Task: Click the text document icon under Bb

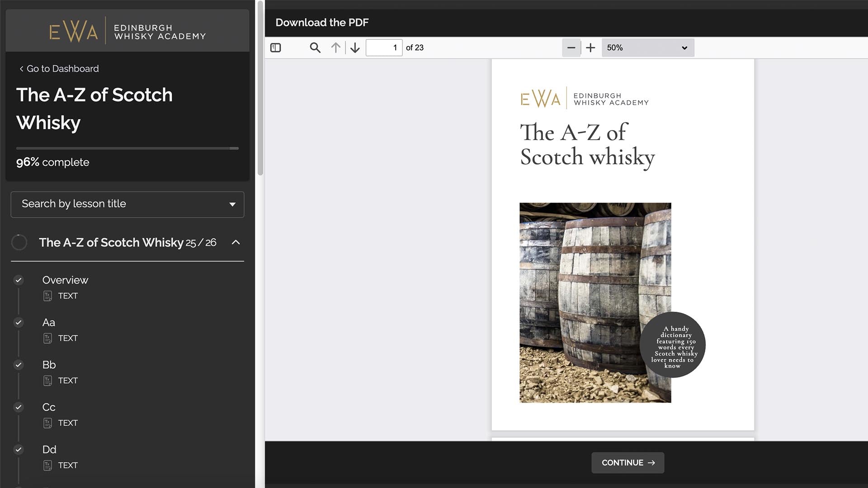Action: (47, 381)
